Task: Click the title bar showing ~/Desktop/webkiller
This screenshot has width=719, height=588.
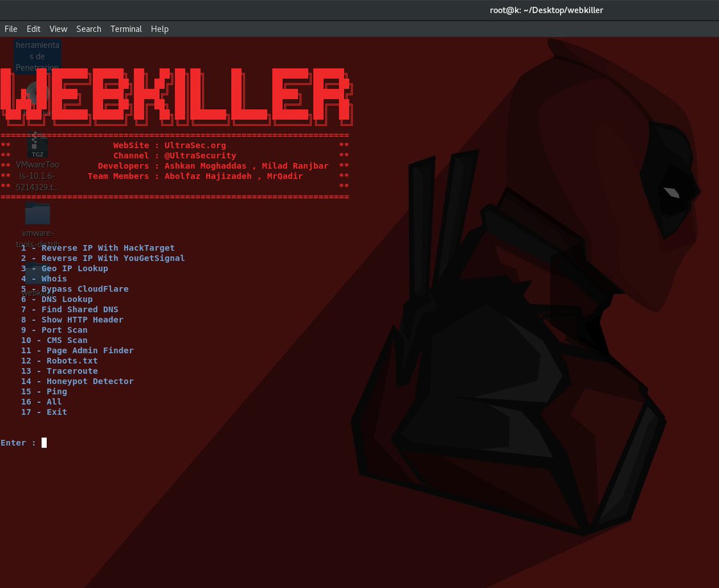Action: 546,10
